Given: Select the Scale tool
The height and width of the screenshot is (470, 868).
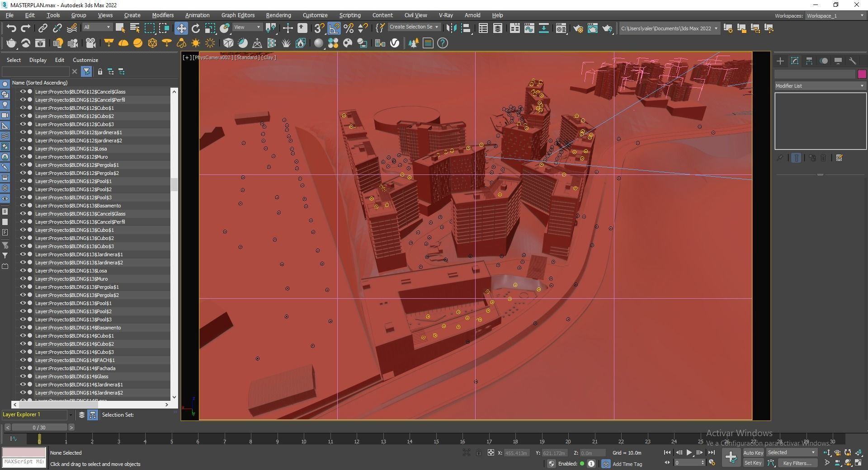Looking at the screenshot, I should click(210, 28).
